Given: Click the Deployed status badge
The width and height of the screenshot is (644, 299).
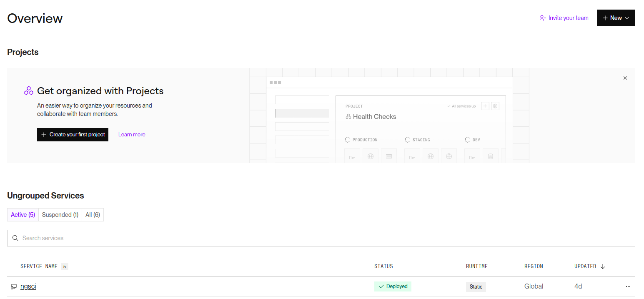Looking at the screenshot, I should point(393,286).
